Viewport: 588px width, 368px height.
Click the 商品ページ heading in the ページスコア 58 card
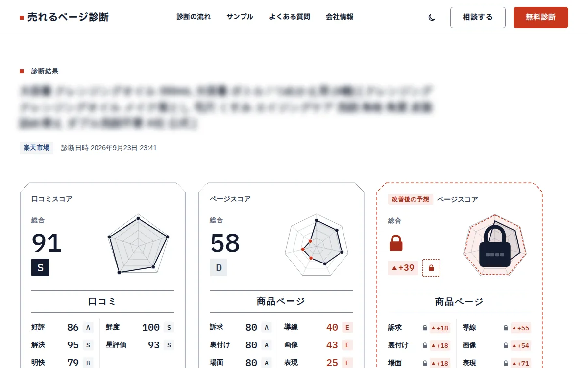click(281, 301)
